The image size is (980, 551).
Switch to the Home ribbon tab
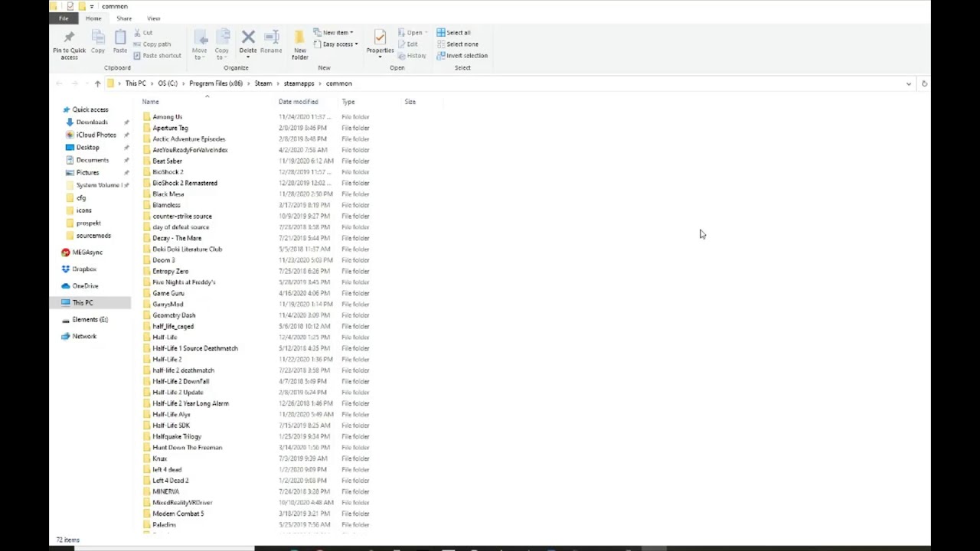(x=93, y=18)
